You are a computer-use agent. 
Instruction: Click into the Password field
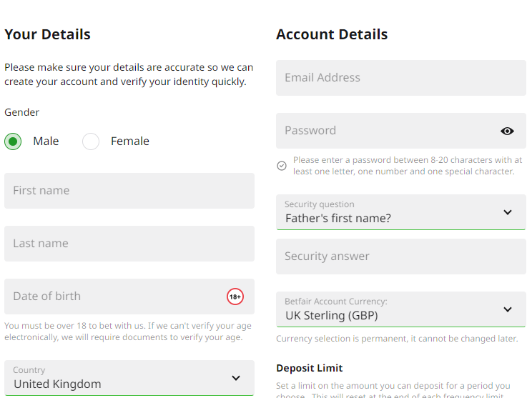(x=386, y=131)
